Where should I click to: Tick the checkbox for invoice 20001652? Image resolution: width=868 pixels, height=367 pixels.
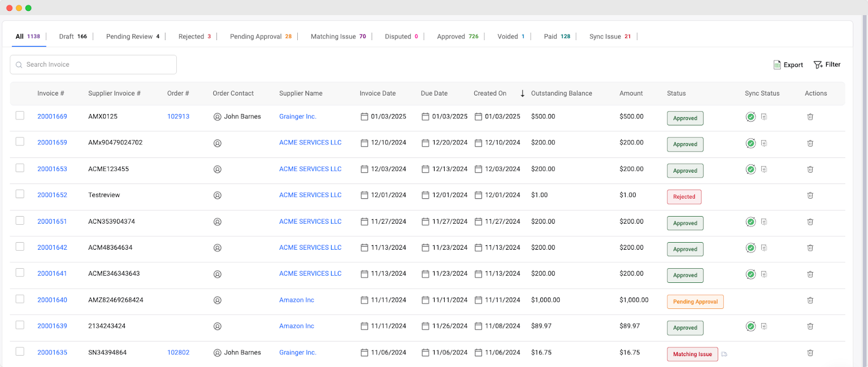20,194
